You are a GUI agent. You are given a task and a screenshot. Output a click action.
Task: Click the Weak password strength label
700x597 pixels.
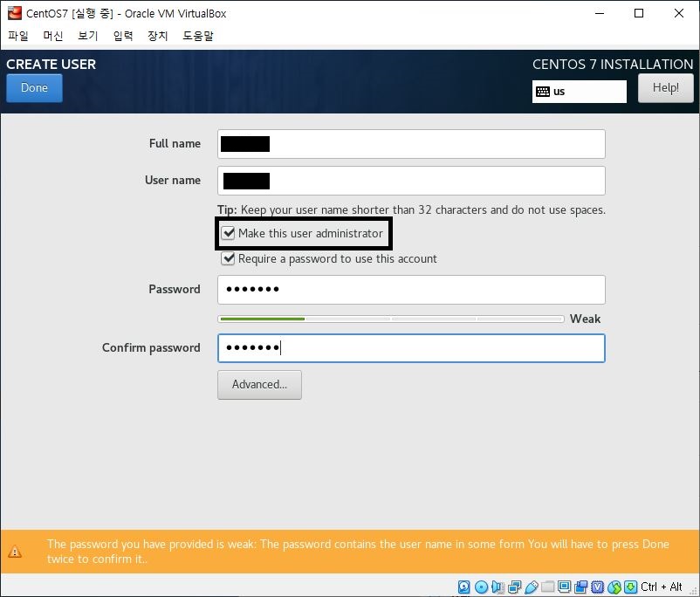click(585, 319)
